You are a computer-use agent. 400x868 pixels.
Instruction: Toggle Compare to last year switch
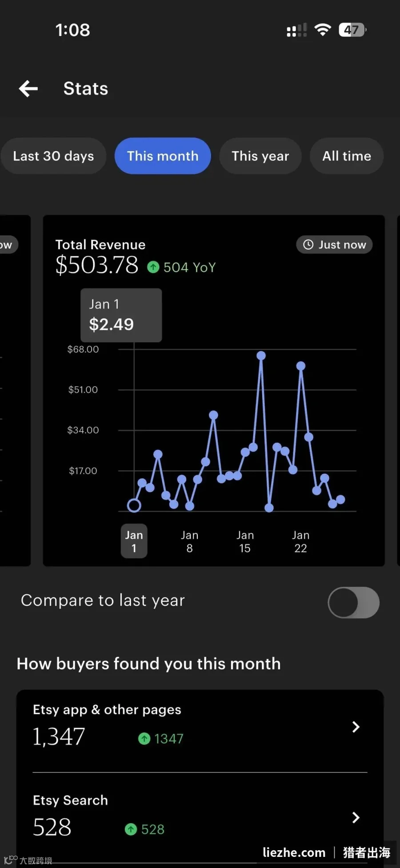click(x=354, y=602)
